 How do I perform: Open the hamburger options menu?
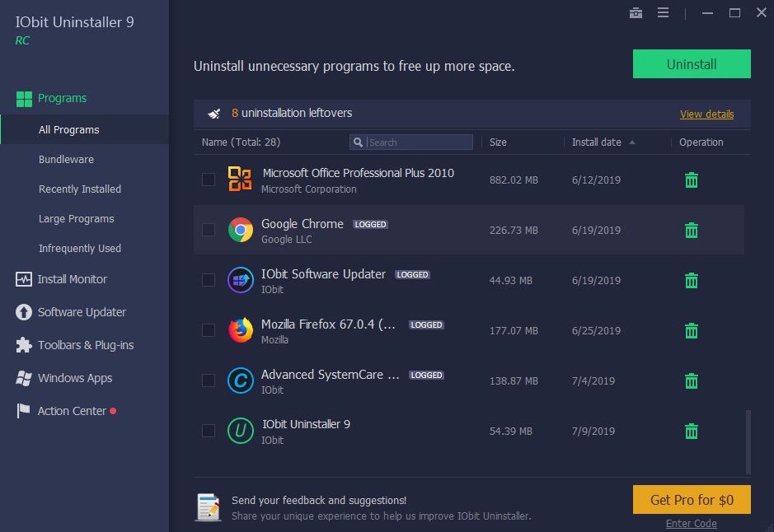click(x=663, y=13)
